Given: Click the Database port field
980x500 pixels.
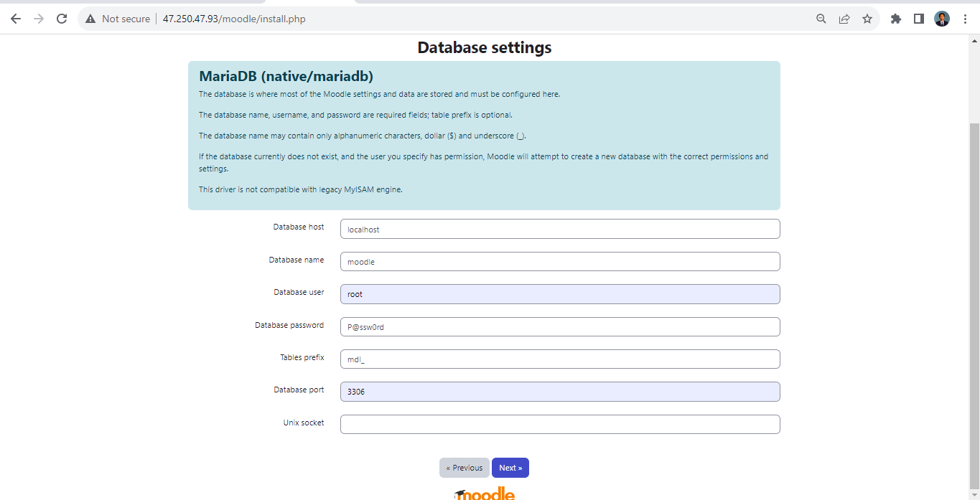Looking at the screenshot, I should click(x=560, y=392).
